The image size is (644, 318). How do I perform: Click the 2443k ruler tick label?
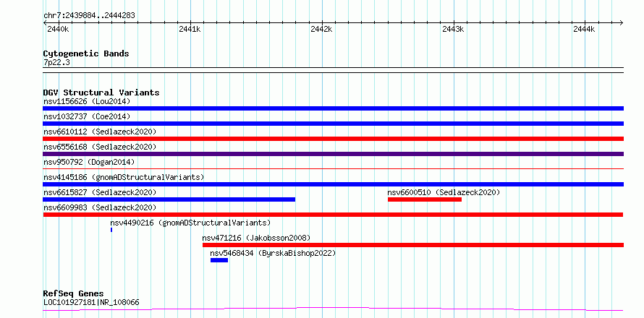(452, 29)
